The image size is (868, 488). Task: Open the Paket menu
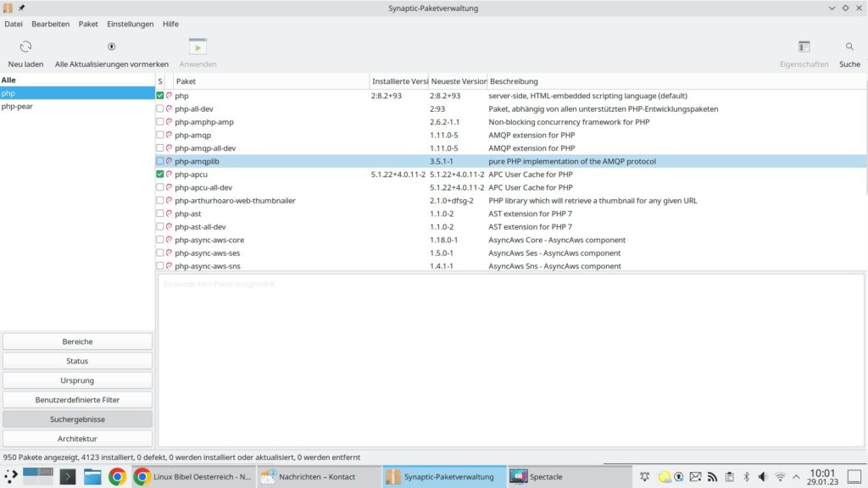pos(88,24)
